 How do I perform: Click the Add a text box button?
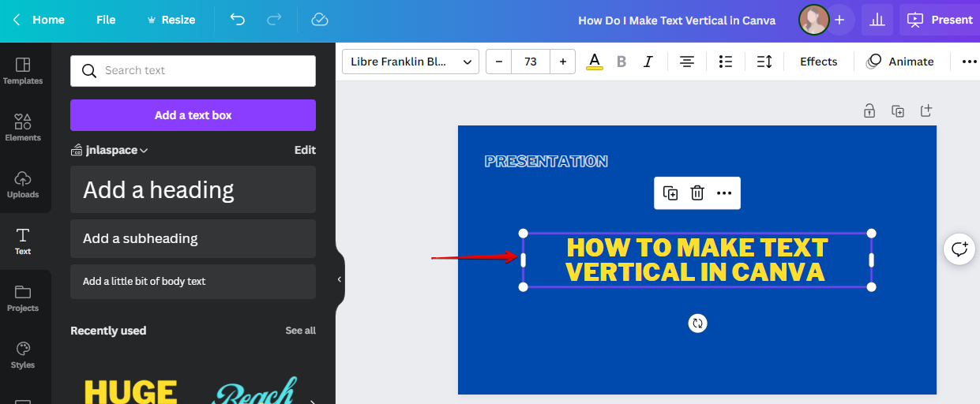pos(193,115)
